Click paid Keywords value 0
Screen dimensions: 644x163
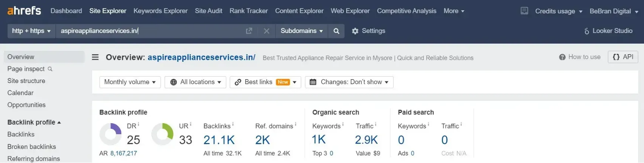pyautogui.click(x=401, y=140)
